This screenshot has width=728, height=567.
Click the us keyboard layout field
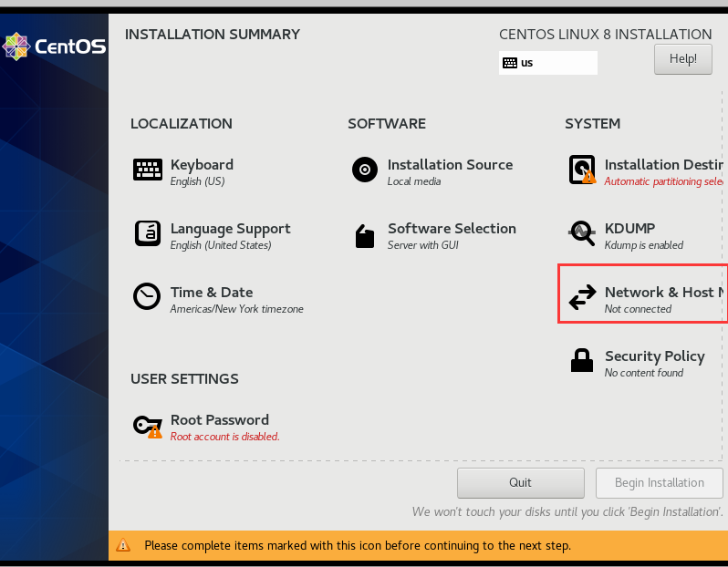(548, 63)
